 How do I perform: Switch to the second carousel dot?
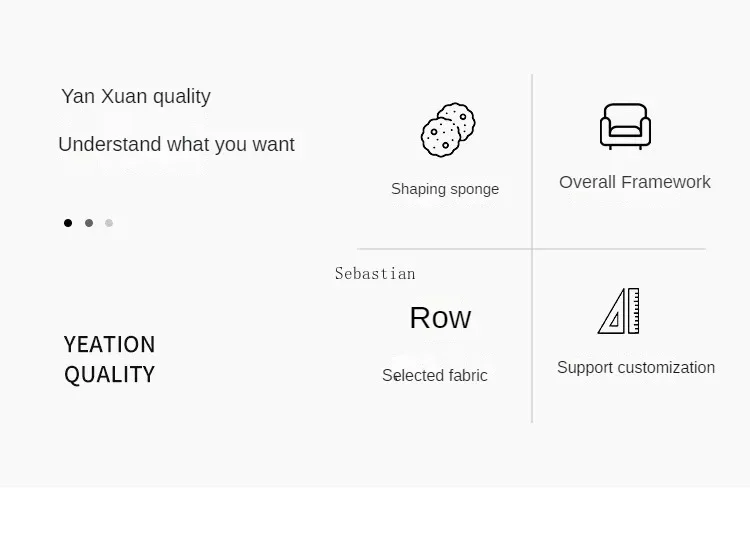click(x=89, y=223)
